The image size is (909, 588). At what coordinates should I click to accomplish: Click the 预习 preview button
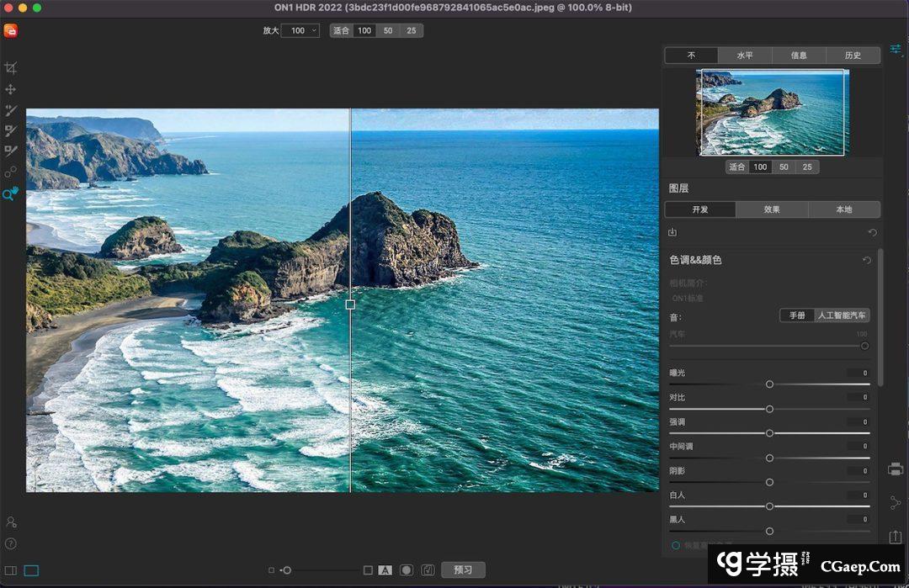click(463, 570)
